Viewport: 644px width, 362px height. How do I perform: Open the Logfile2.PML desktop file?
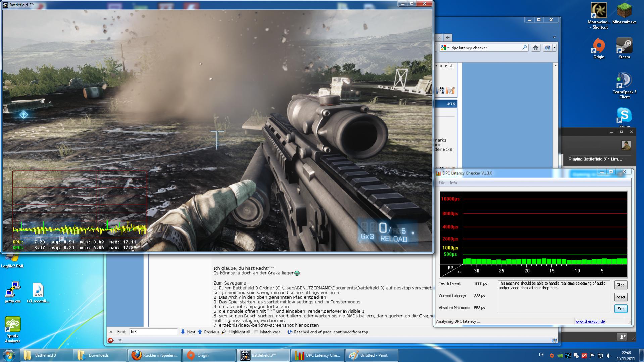12,262
